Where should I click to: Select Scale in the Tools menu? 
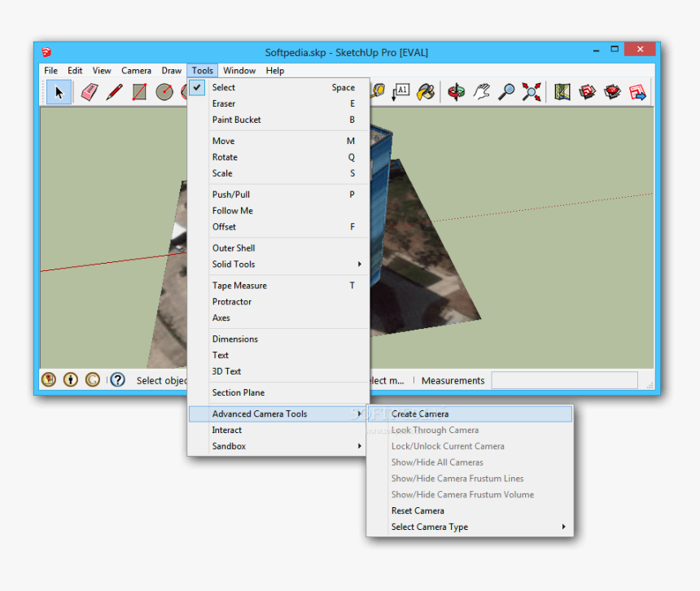point(278,173)
